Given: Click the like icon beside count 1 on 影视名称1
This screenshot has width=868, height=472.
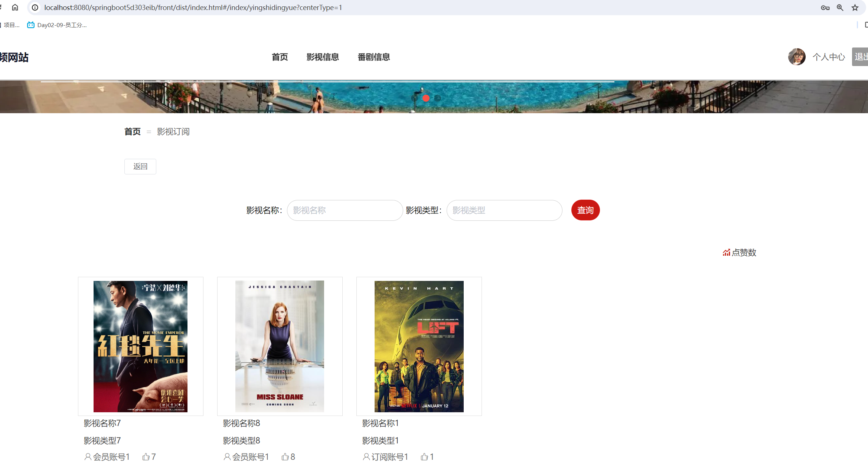Looking at the screenshot, I should [x=424, y=456].
